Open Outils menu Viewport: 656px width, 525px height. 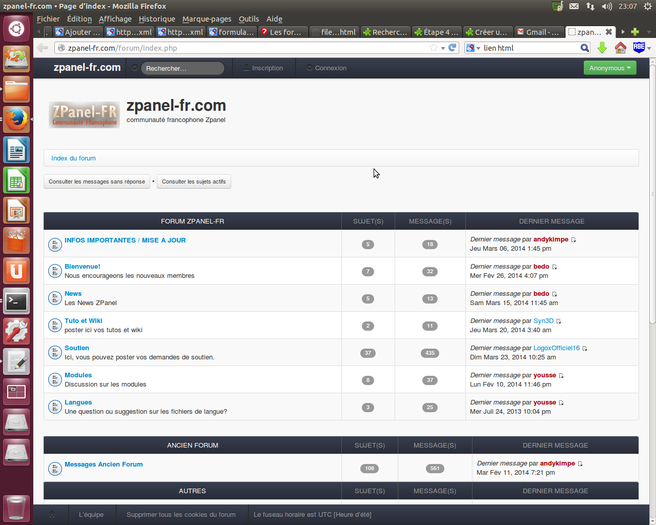coord(249,19)
